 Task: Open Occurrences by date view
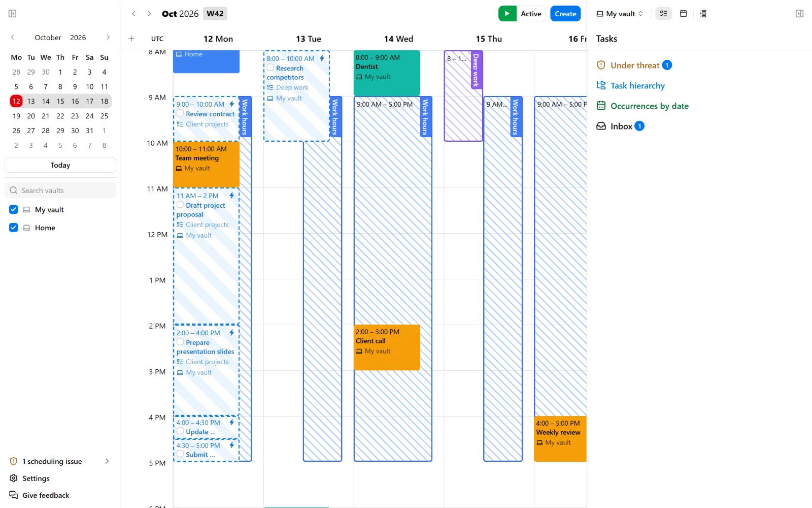coord(642,106)
